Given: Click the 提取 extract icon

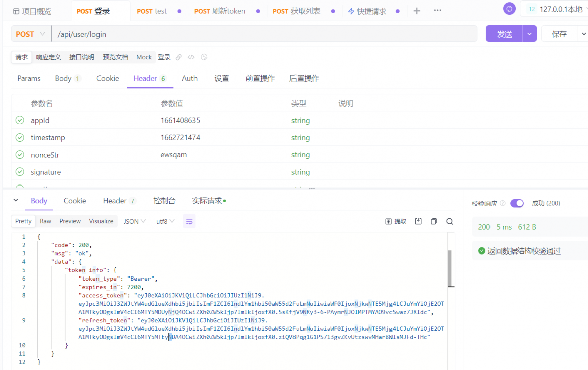Looking at the screenshot, I should click(x=396, y=221).
